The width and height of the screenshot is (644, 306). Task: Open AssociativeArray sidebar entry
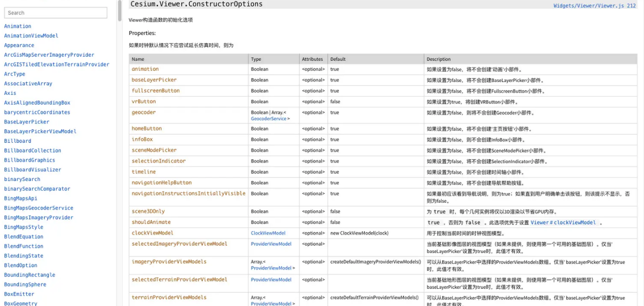[x=28, y=84]
